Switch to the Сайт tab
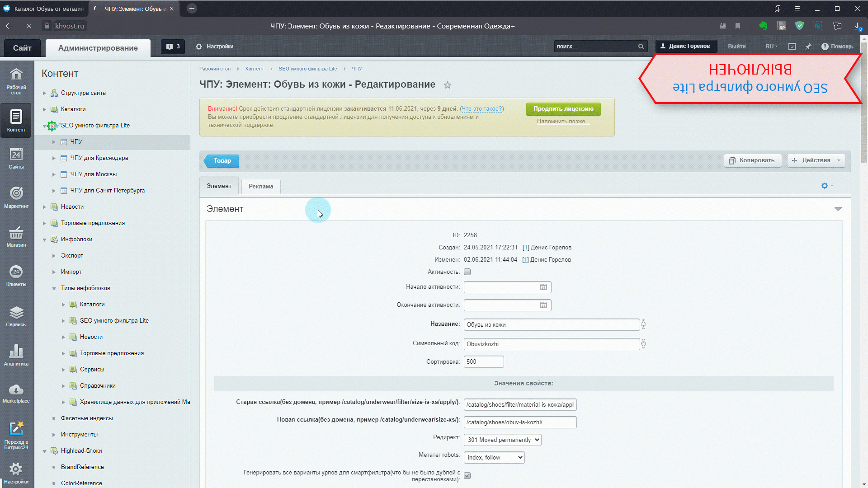Screen dimensions: 868x488 pos(22,47)
